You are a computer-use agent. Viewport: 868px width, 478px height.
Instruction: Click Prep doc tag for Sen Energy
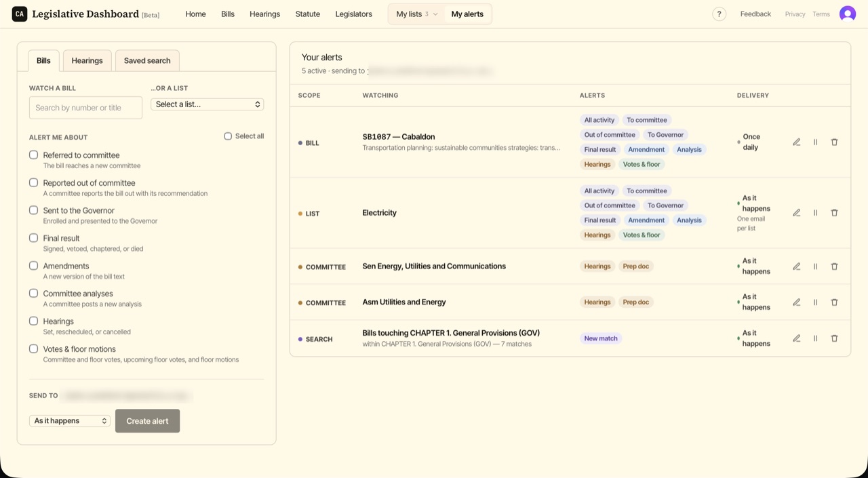pos(636,266)
